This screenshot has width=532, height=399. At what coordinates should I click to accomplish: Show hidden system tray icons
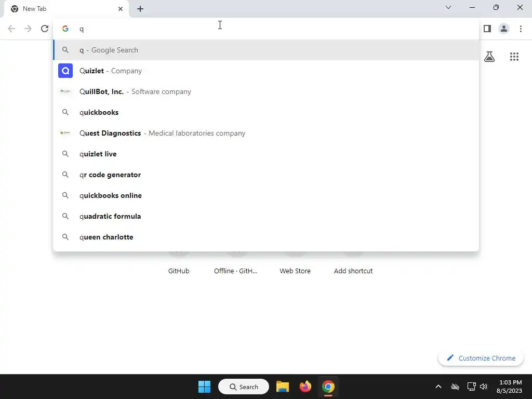tap(438, 387)
